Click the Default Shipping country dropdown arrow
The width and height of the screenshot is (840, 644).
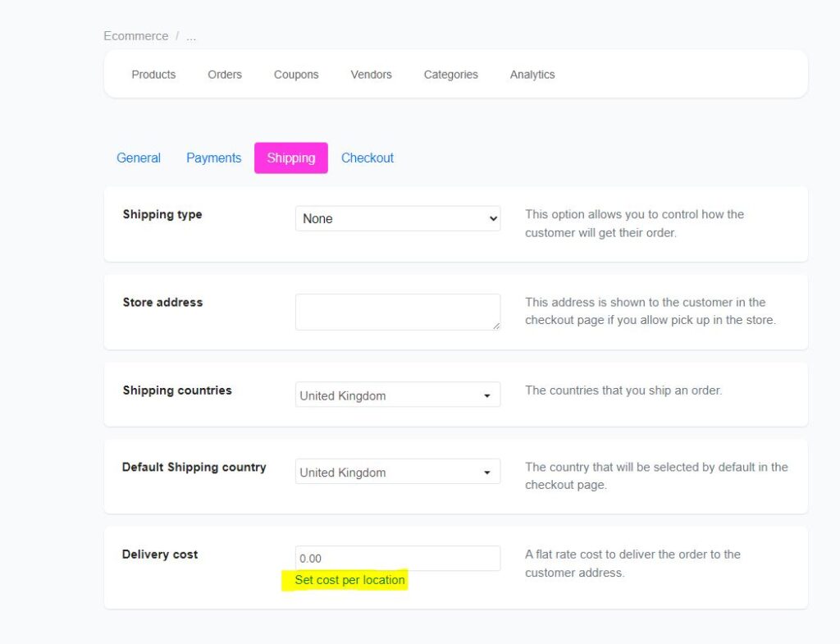click(x=487, y=473)
